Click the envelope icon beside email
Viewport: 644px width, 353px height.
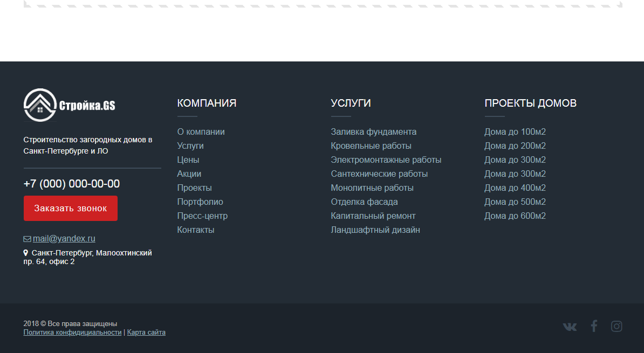tap(27, 239)
